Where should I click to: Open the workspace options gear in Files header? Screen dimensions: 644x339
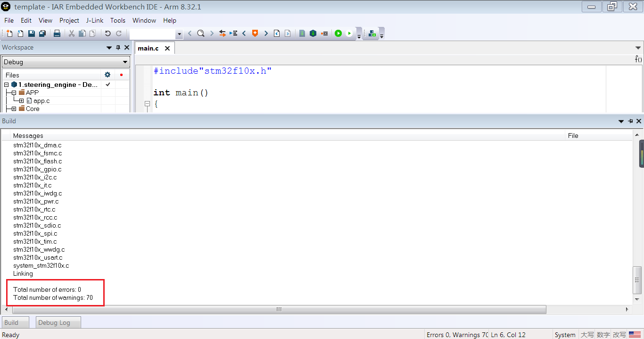click(107, 75)
